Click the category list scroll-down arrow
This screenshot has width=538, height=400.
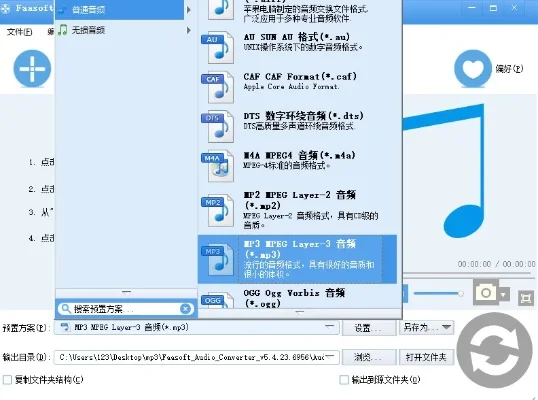[x=126, y=293]
